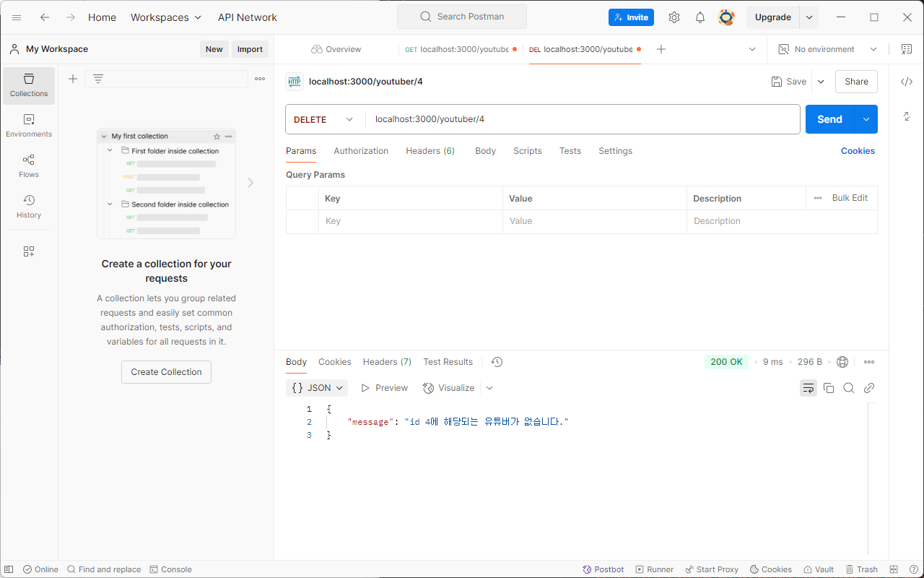Screen dimensions: 924x578
Task: Click the response link icon
Action: 869,388
